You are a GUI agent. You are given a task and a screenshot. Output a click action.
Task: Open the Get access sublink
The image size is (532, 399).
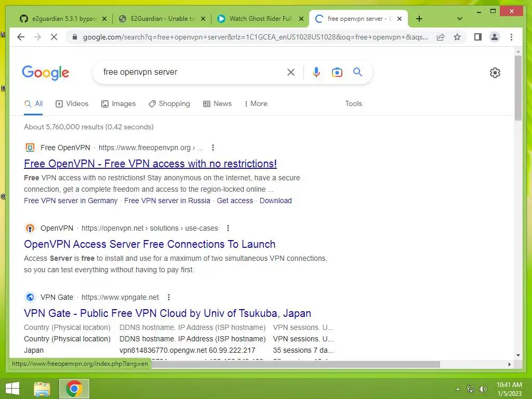click(235, 201)
